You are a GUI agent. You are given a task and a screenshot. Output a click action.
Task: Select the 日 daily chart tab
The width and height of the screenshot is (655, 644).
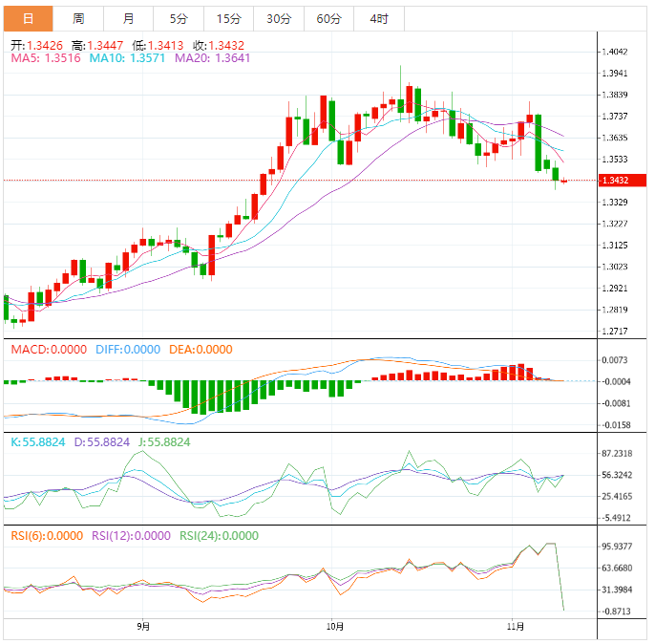(x=29, y=19)
